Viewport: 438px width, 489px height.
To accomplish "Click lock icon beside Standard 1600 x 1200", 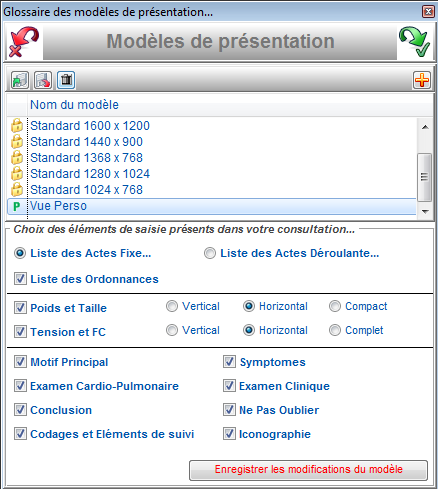I will point(17,126).
